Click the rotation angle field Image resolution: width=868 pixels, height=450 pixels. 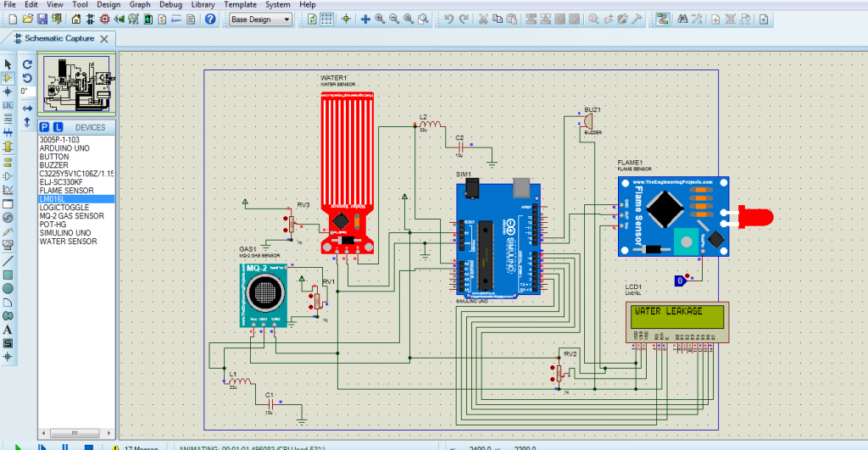(28, 92)
